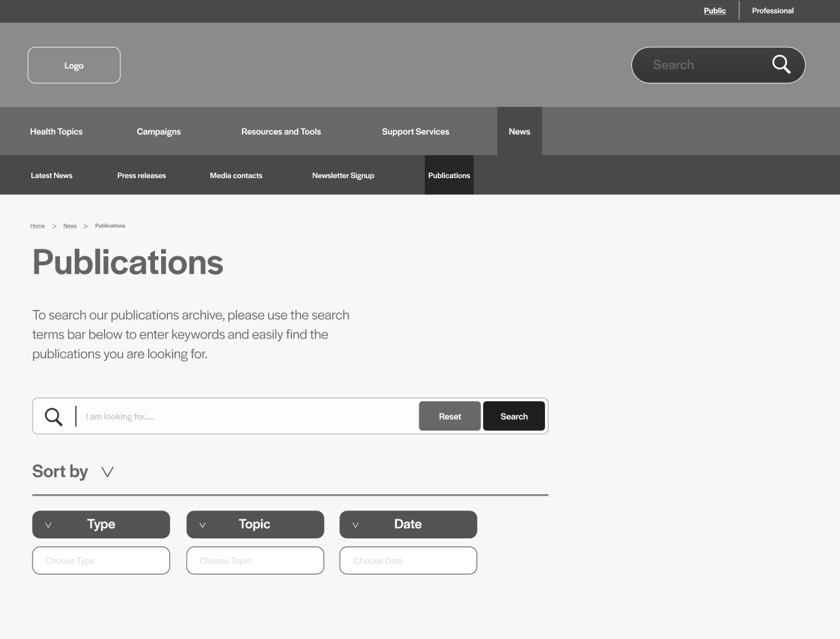Open Support Services menu

point(415,131)
